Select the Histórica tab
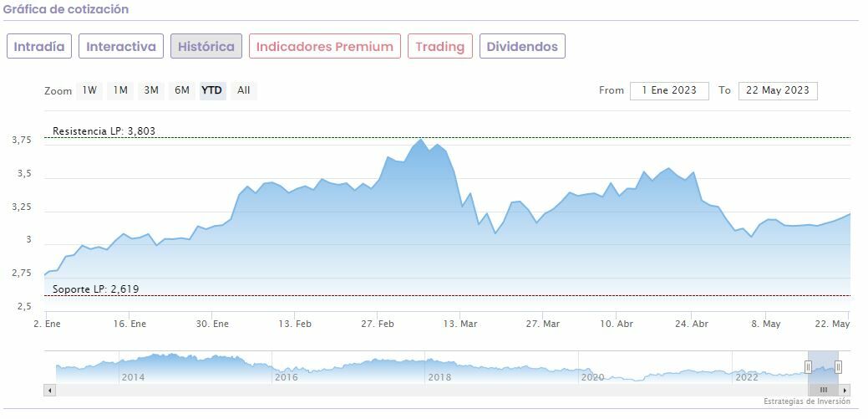The height and width of the screenshot is (419, 868). pyautogui.click(x=206, y=46)
